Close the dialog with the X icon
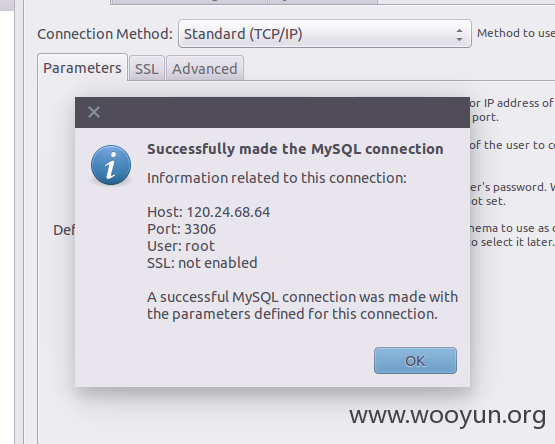555x444 pixels. 94,112
